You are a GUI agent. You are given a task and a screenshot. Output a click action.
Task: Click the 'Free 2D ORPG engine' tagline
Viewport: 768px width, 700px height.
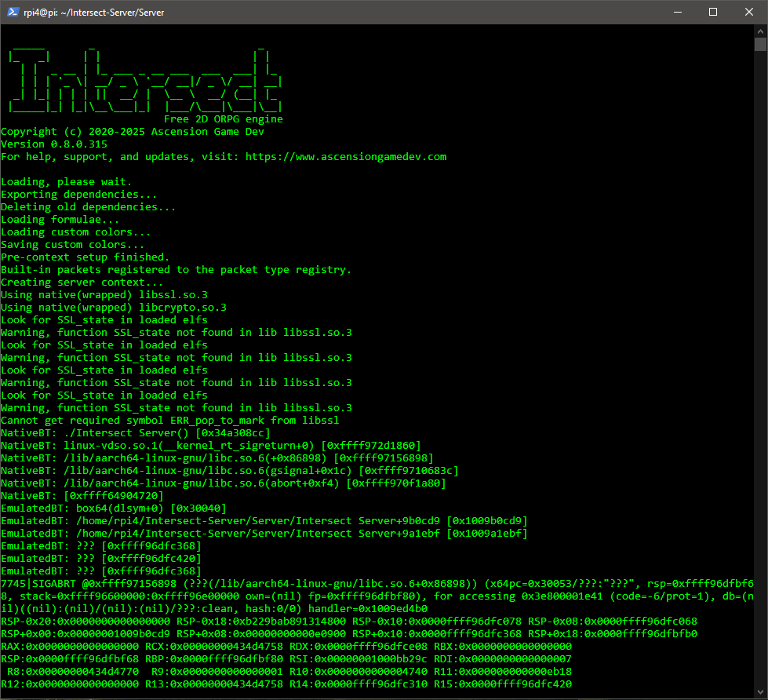click(223, 119)
